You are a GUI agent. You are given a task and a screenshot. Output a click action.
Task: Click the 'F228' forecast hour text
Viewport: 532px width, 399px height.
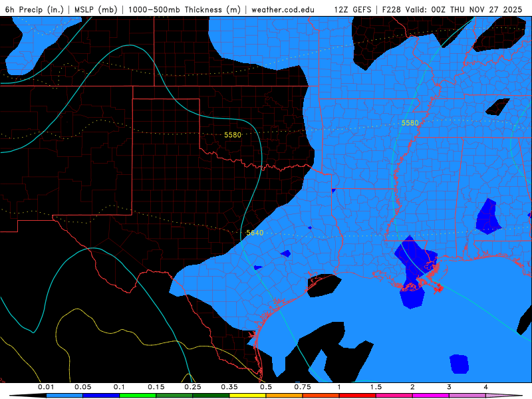(x=391, y=10)
